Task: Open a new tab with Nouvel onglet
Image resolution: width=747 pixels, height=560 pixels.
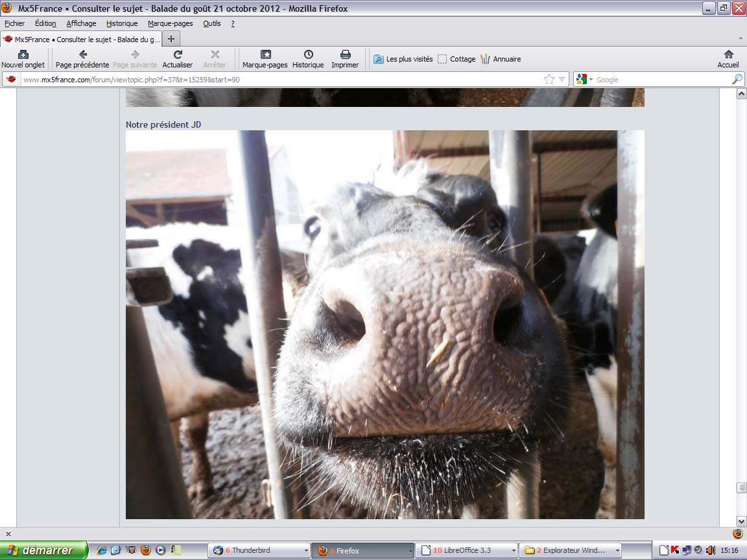Action: (23, 59)
